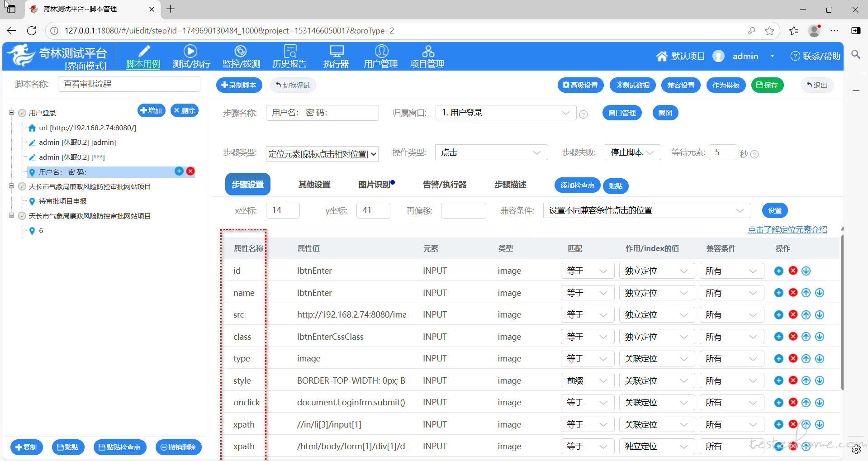Open 独立定位 dropdown in the src row
868x461 pixels.
click(656, 314)
